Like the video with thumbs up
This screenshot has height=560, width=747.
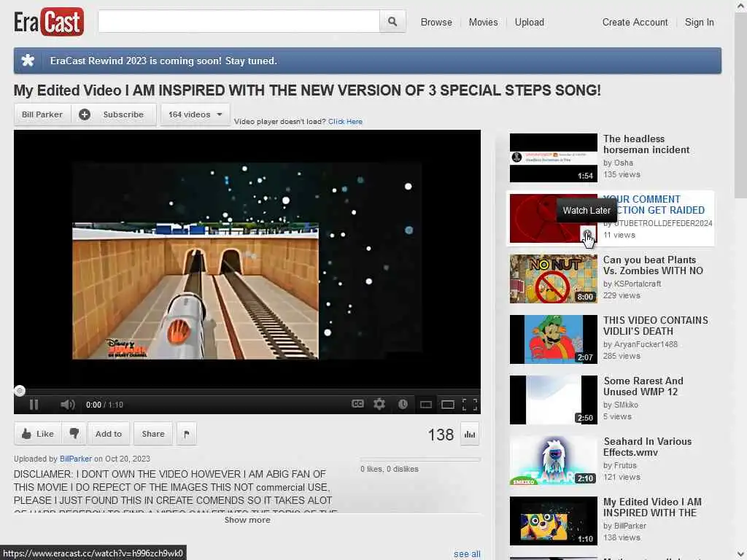click(x=38, y=434)
